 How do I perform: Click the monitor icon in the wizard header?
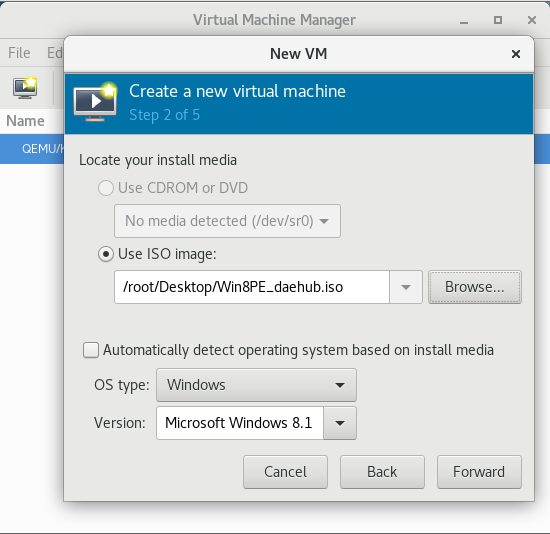(x=95, y=103)
